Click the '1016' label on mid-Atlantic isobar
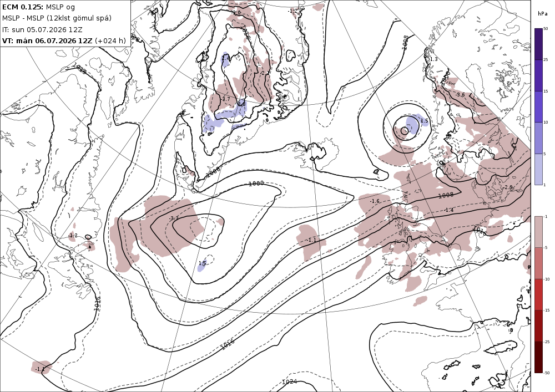 tap(228, 344)
